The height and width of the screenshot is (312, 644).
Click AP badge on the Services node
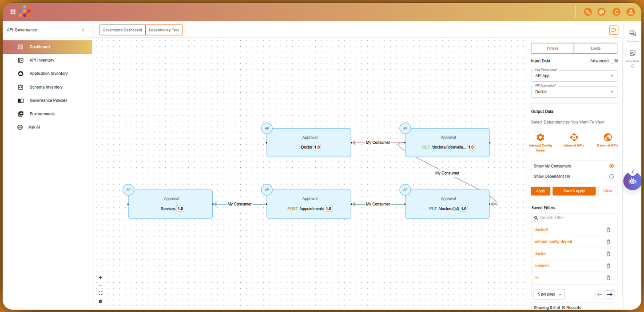128,190
